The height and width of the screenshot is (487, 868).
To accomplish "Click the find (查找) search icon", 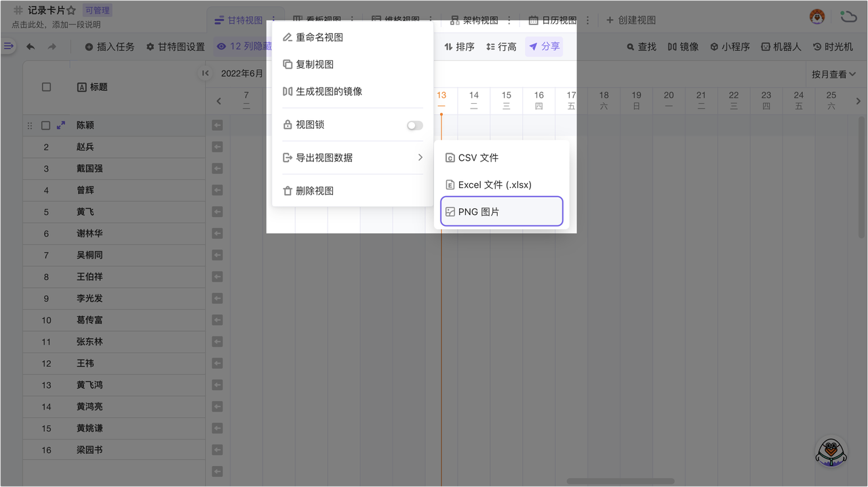I will pos(640,47).
